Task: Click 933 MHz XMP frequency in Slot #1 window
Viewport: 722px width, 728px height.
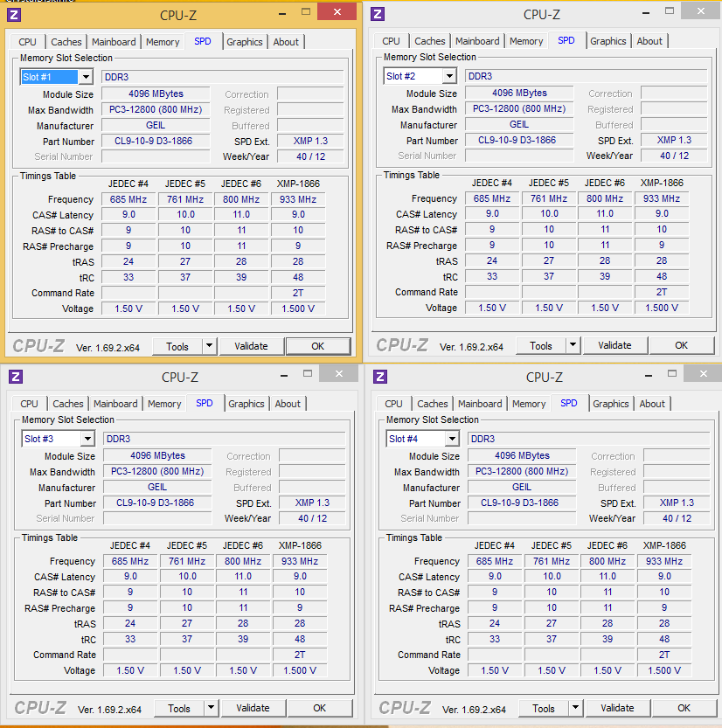Action: click(x=298, y=199)
